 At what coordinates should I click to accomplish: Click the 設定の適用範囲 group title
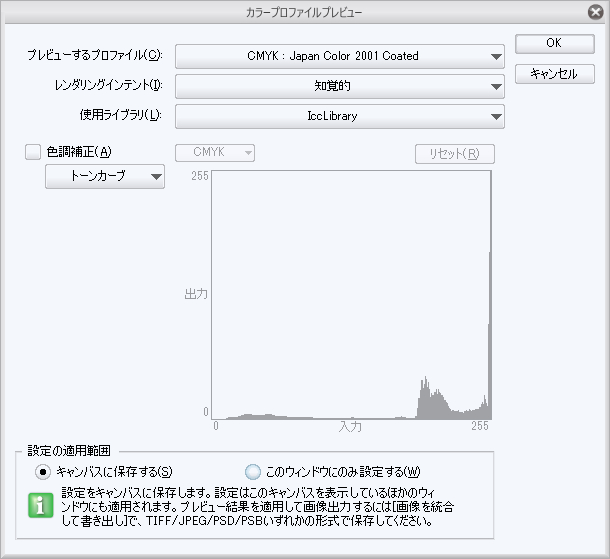(x=69, y=451)
